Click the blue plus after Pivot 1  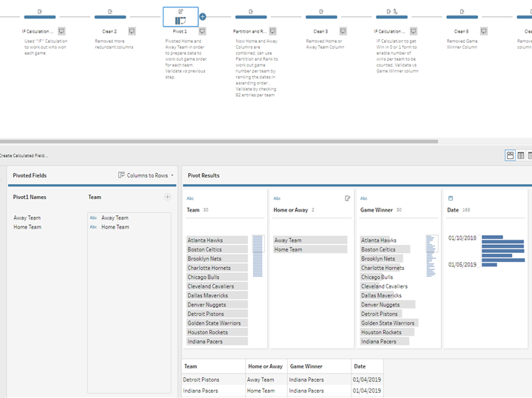click(203, 16)
